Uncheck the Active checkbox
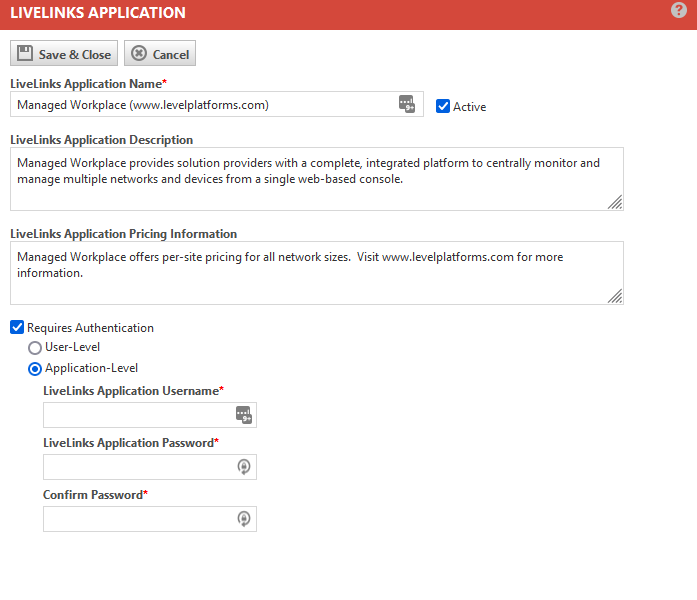This screenshot has height=600, width=697. pyautogui.click(x=443, y=106)
